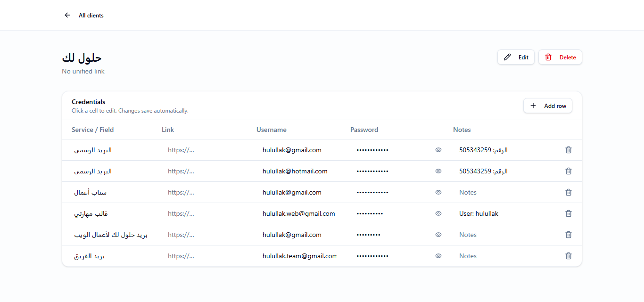Viewport: 644px width, 302px height.
Task: Edit the hulullak@hotmail.com username cell
Action: click(299, 171)
